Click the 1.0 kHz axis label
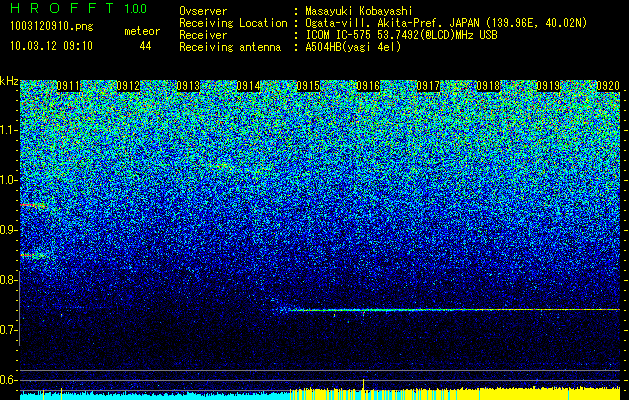Image resolution: width=629 pixels, height=400 pixels. tap(8, 180)
